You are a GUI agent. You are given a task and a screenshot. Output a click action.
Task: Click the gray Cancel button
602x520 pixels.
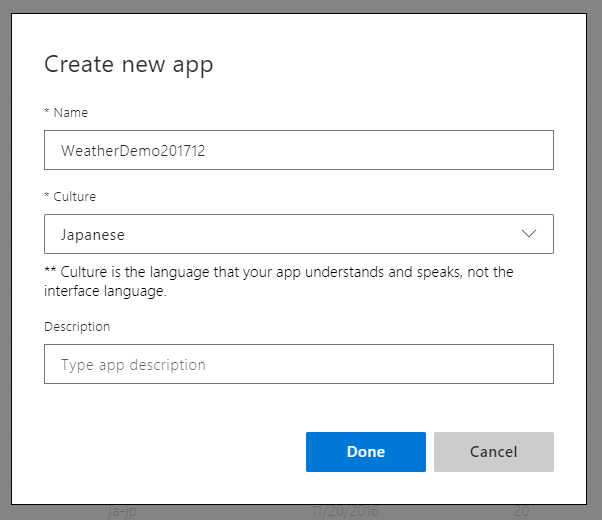pos(493,452)
